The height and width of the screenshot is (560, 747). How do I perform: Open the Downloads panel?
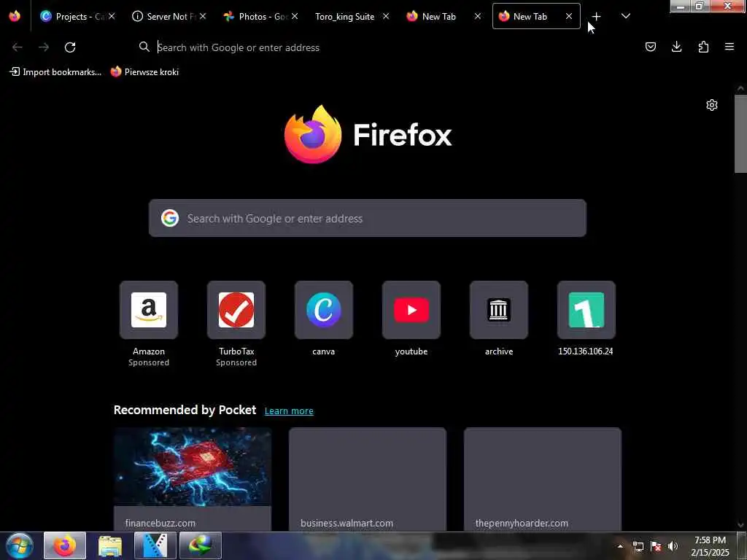coord(676,47)
